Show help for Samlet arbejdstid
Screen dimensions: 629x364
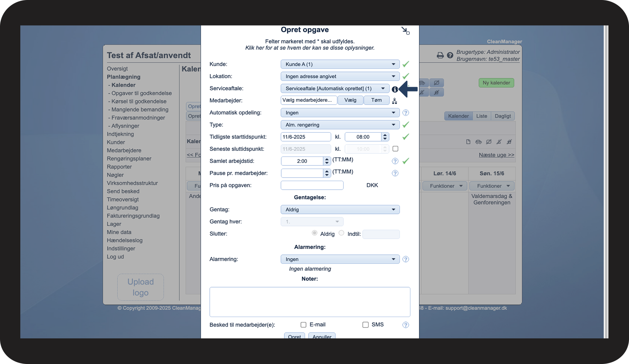pos(395,161)
